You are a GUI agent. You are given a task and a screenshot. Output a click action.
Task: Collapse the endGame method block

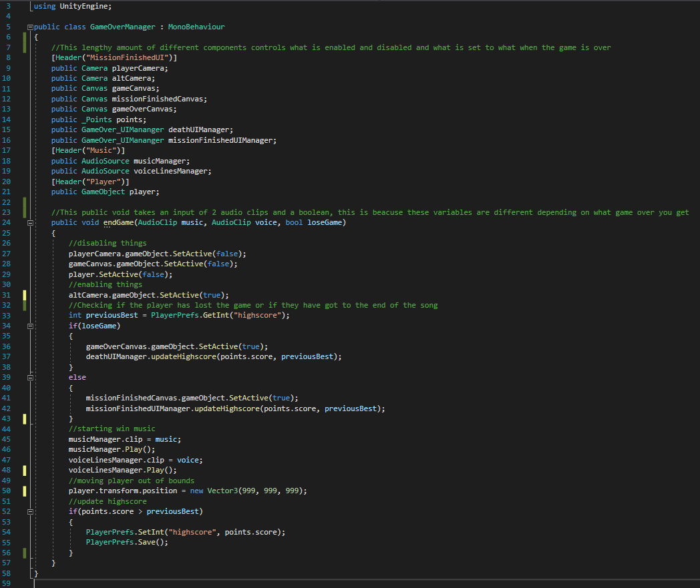coord(31,223)
